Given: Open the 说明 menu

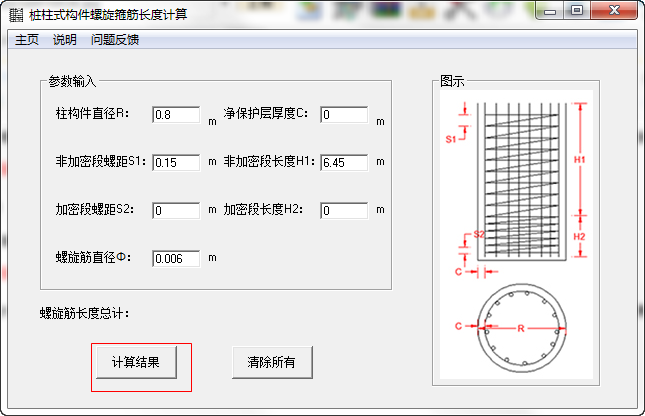Looking at the screenshot, I should tap(65, 40).
